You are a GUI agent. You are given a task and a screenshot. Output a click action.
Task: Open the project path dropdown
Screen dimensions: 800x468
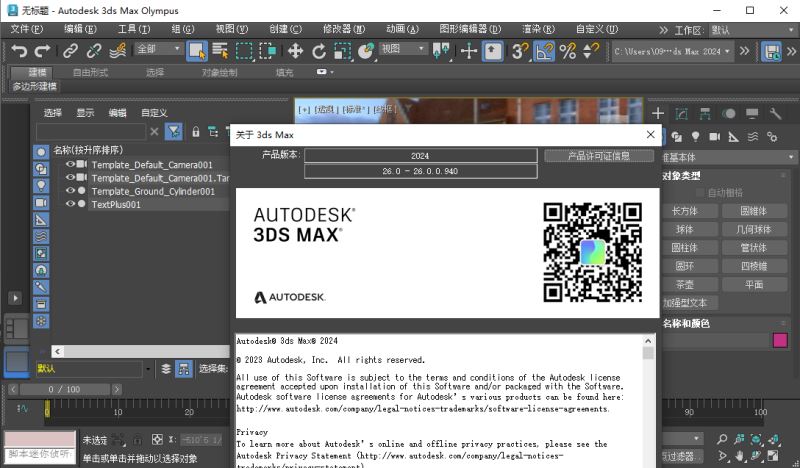pyautogui.click(x=672, y=52)
